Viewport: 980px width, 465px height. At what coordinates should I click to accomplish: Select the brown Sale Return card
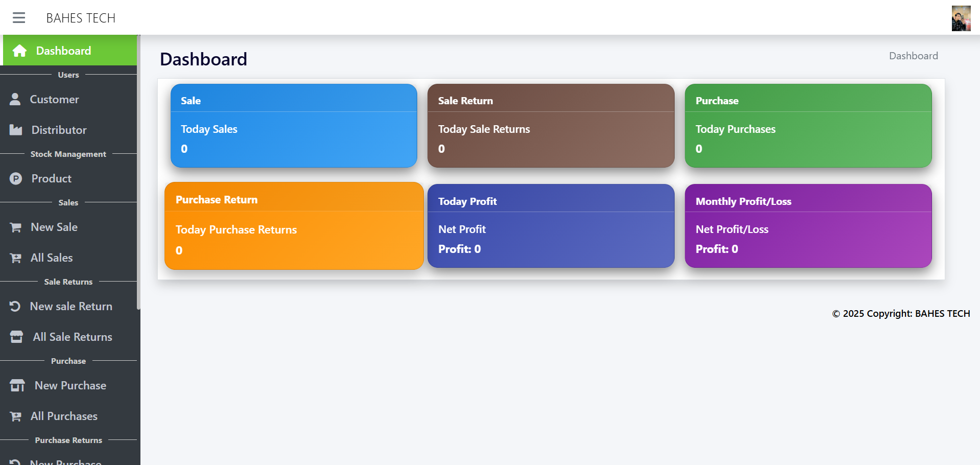[x=551, y=126]
